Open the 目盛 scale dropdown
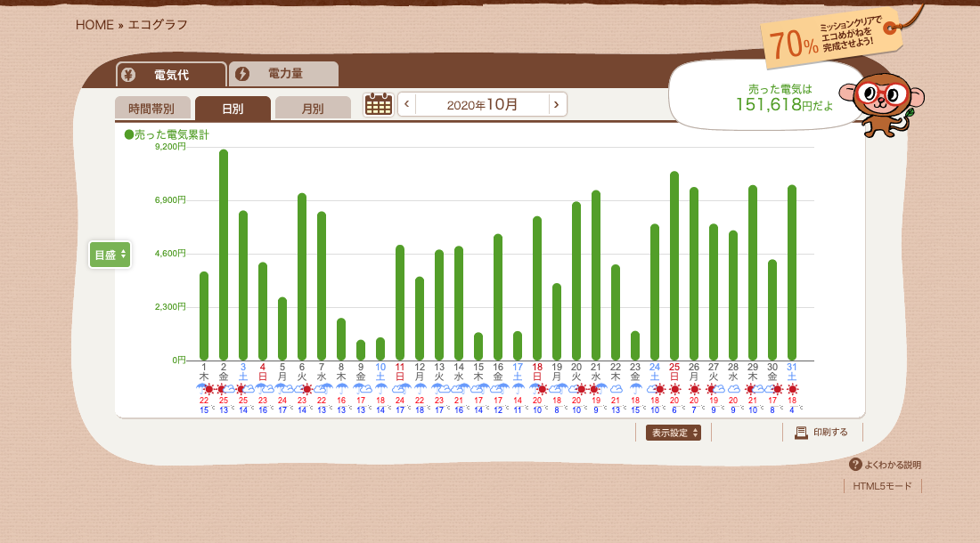The image size is (980, 543). pos(110,255)
